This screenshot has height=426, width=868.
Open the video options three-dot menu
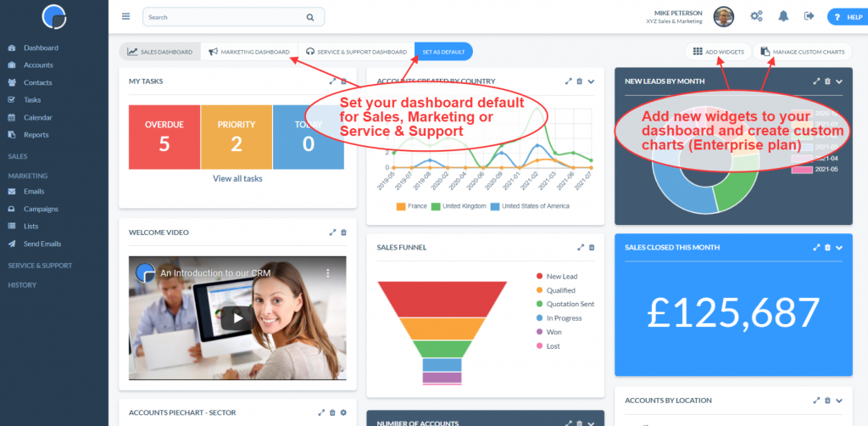328,273
